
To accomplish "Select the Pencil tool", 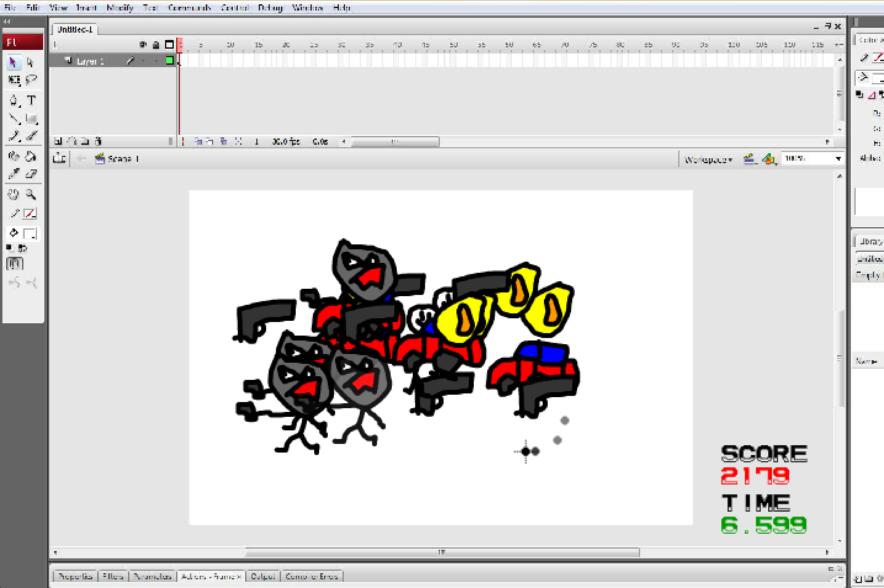I will click(14, 136).
